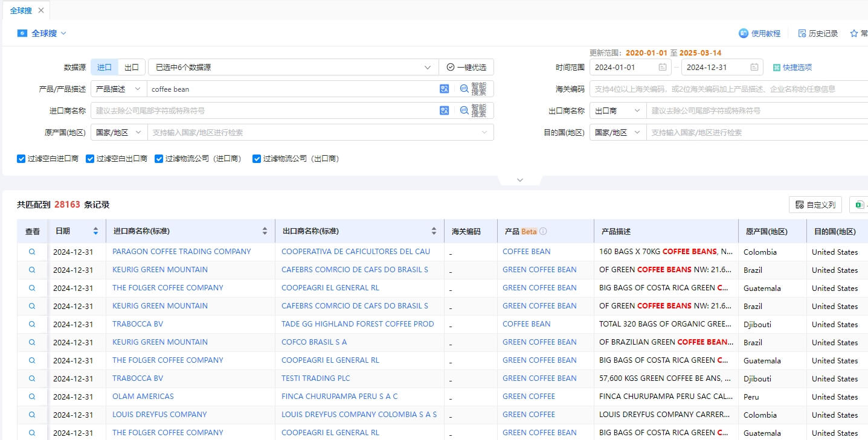Viewport: 868px width, 440px height.
Task: Click the 自定义列 button
Action: (x=815, y=205)
